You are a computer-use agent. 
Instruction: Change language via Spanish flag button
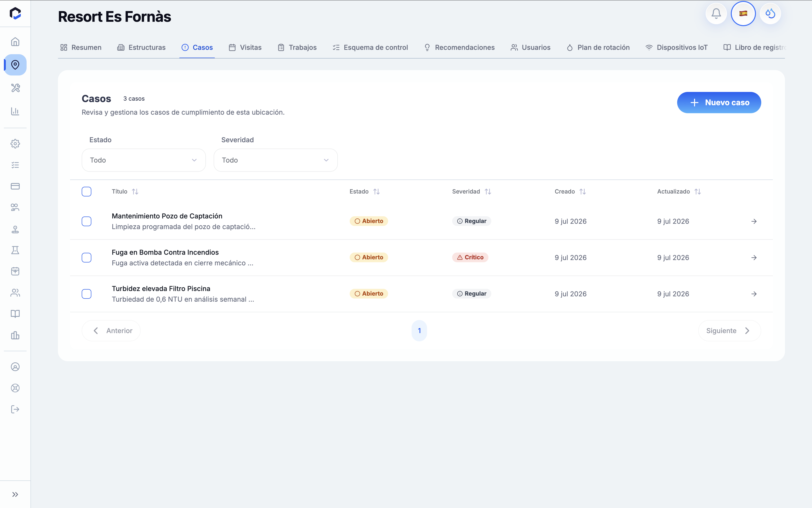(x=743, y=14)
